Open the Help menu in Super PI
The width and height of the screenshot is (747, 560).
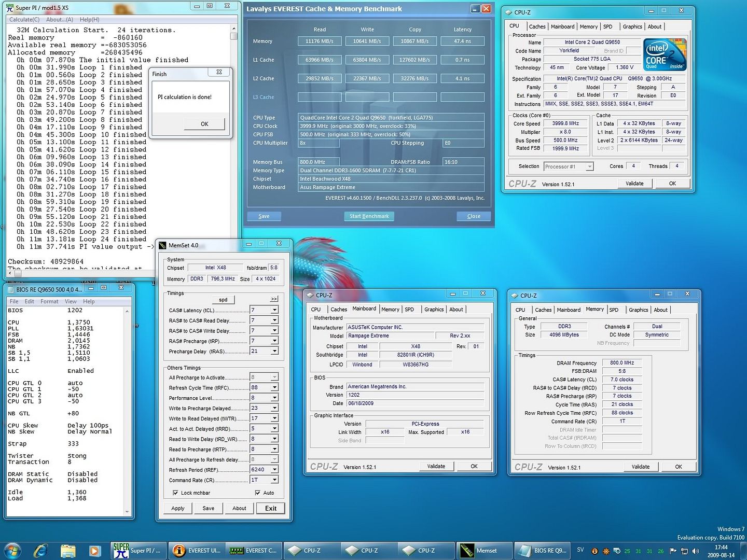point(89,19)
